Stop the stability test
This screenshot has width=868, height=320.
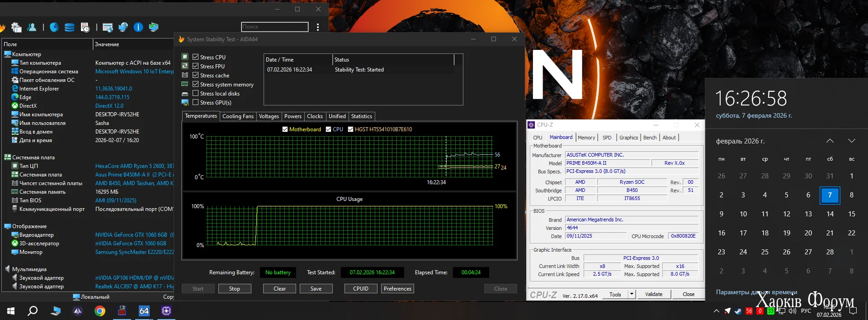(234, 289)
